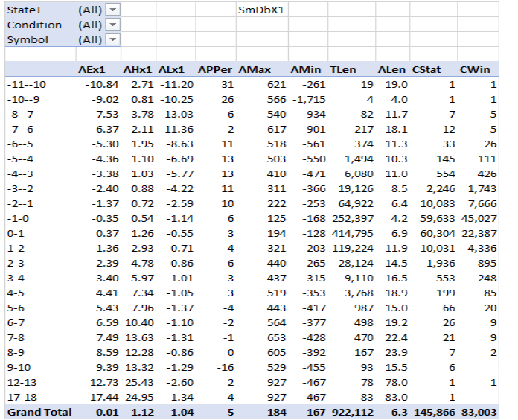Click the AHx1 column header
The image size is (518, 420).
pos(138,70)
